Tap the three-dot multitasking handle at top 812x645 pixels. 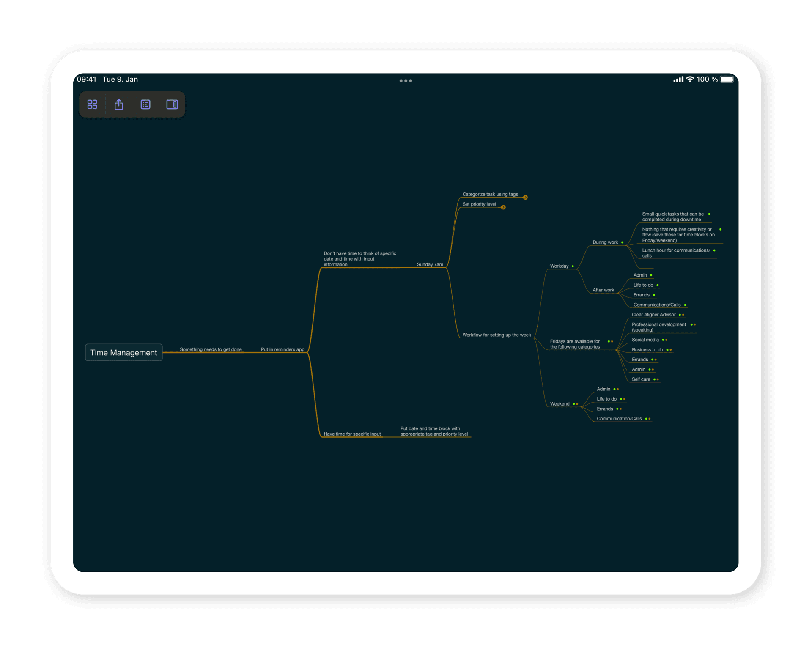pyautogui.click(x=406, y=80)
